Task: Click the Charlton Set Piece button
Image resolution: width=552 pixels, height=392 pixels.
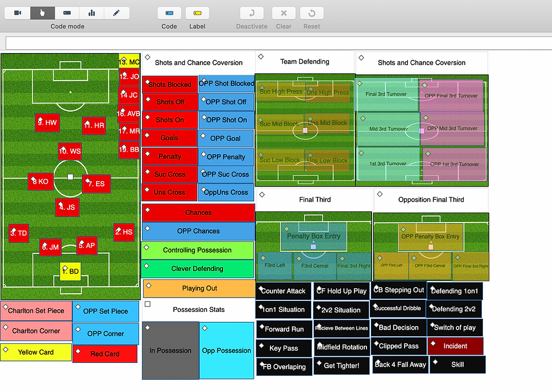Action: pyautogui.click(x=36, y=311)
